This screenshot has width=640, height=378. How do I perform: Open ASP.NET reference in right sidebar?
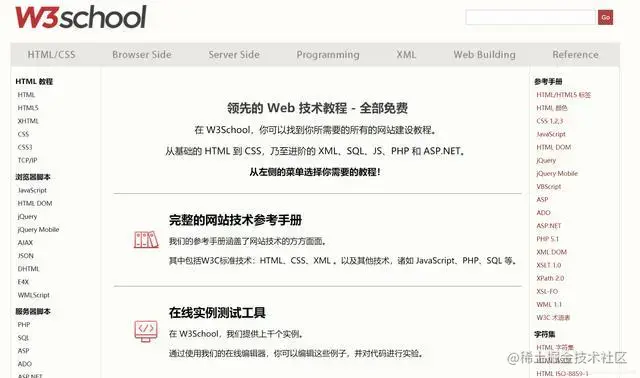[549, 226]
